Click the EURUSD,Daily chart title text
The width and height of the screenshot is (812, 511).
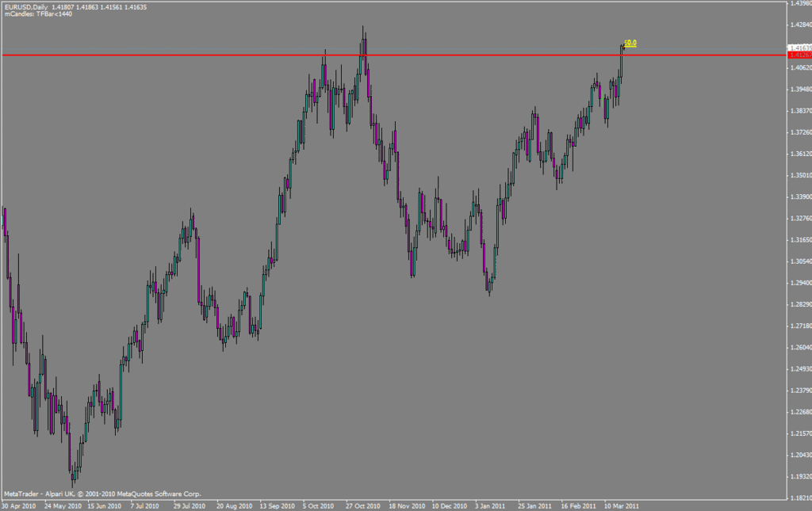coord(26,7)
